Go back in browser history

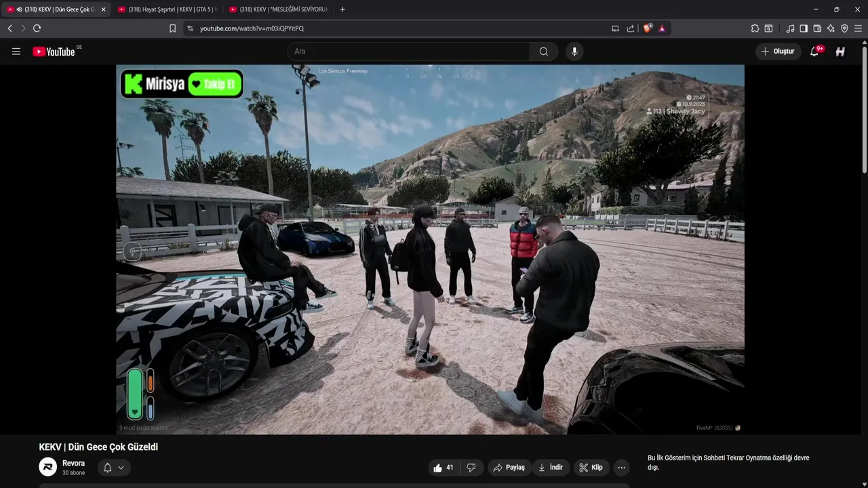[9, 28]
